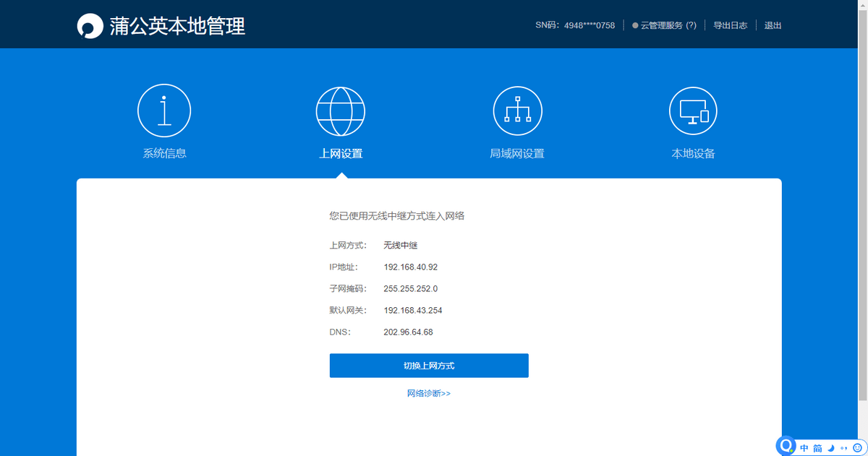Expand the 网络诊断>> link
868x456 pixels.
coord(429,394)
